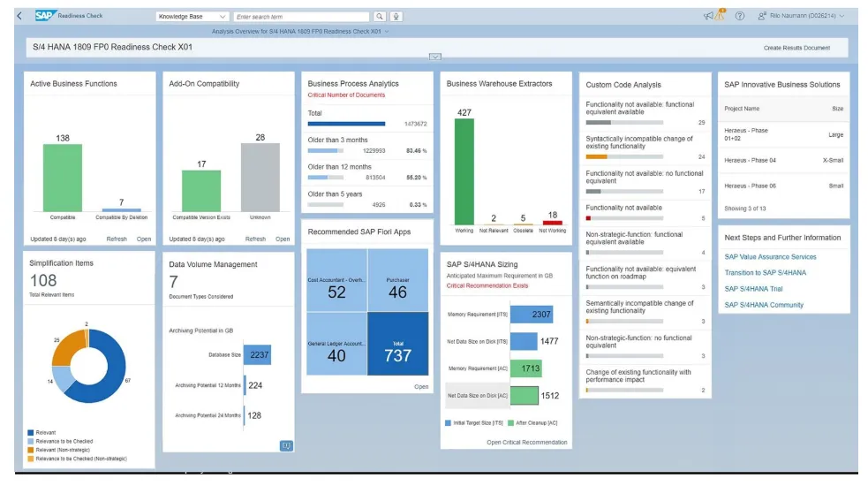The width and height of the screenshot is (868, 486).
Task: Click Create Results Document button
Action: [796, 48]
